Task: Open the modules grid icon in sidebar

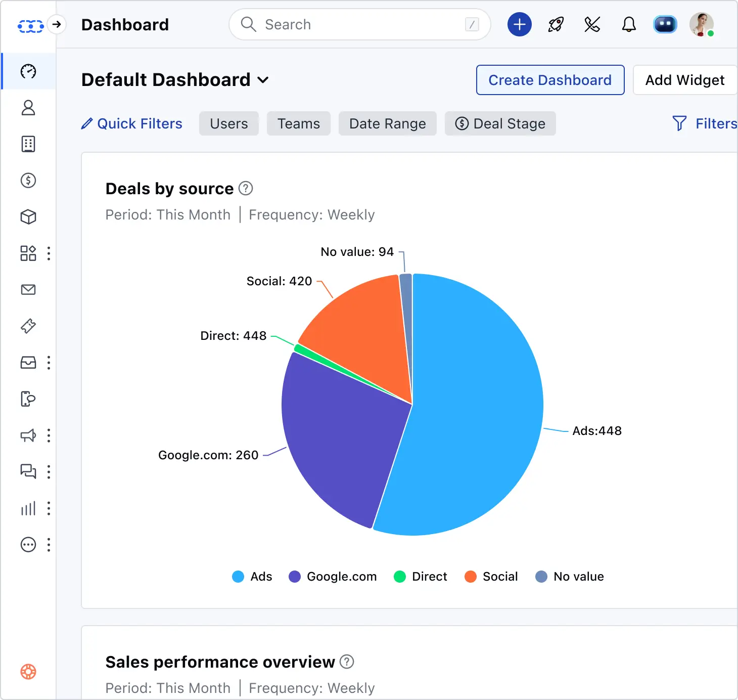Action: (28, 253)
